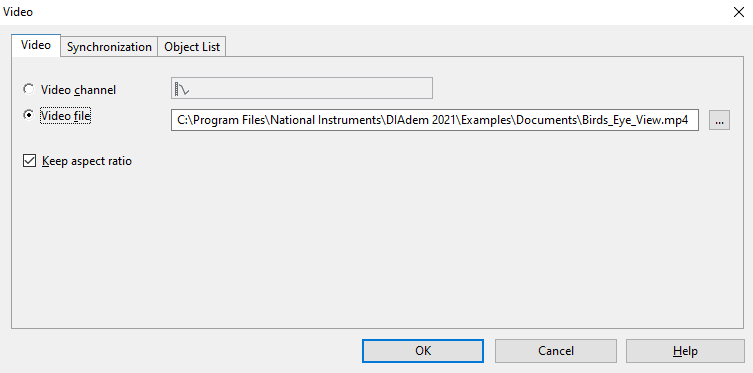Open Help for the Video dialog
This screenshot has height=373, width=753.
click(x=685, y=351)
